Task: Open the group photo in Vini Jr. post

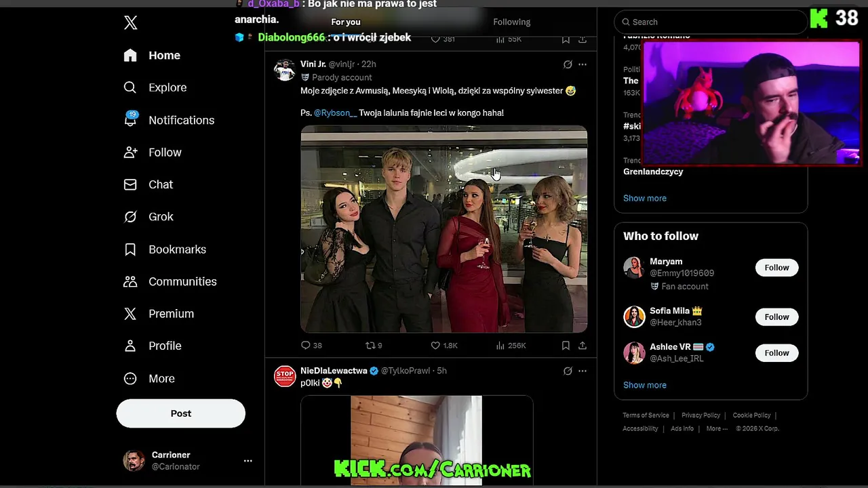Action: 444,229
